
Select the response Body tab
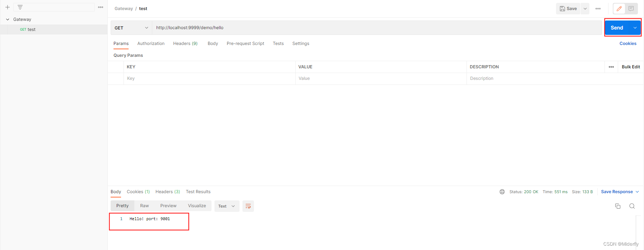(x=116, y=192)
